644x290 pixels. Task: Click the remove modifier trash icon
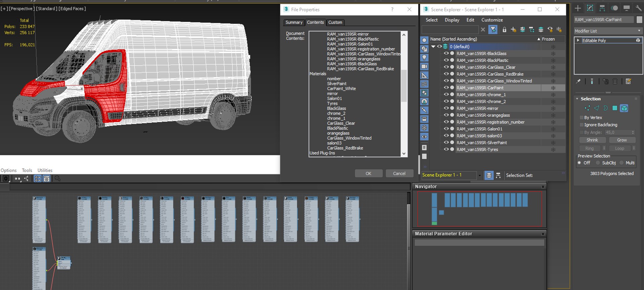615,81
